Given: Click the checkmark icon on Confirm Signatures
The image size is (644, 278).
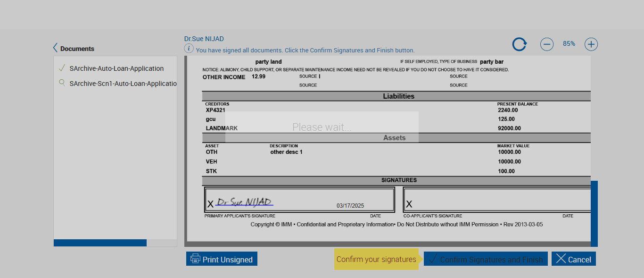Looking at the screenshot, I should 432,259.
